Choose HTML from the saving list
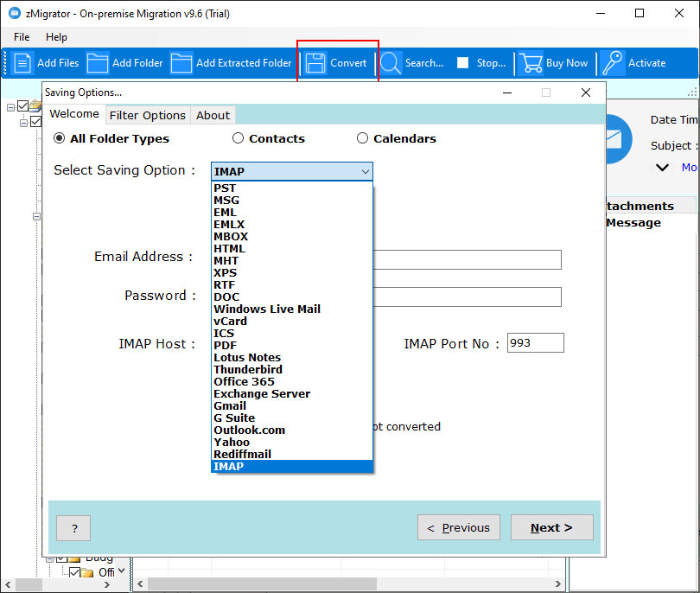The height and width of the screenshot is (593, 700). [x=292, y=248]
